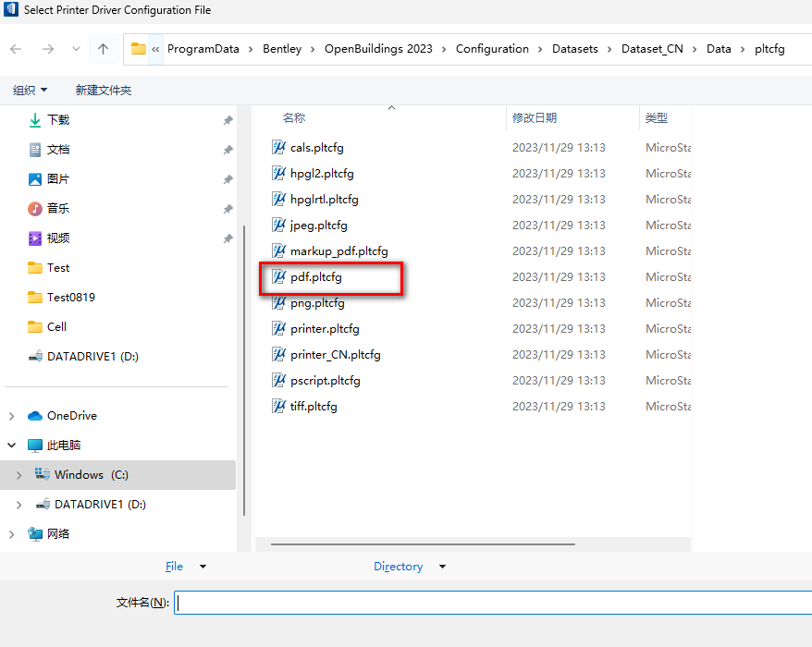Select cals.pltcfg file
This screenshot has height=647, width=812.
[x=317, y=148]
